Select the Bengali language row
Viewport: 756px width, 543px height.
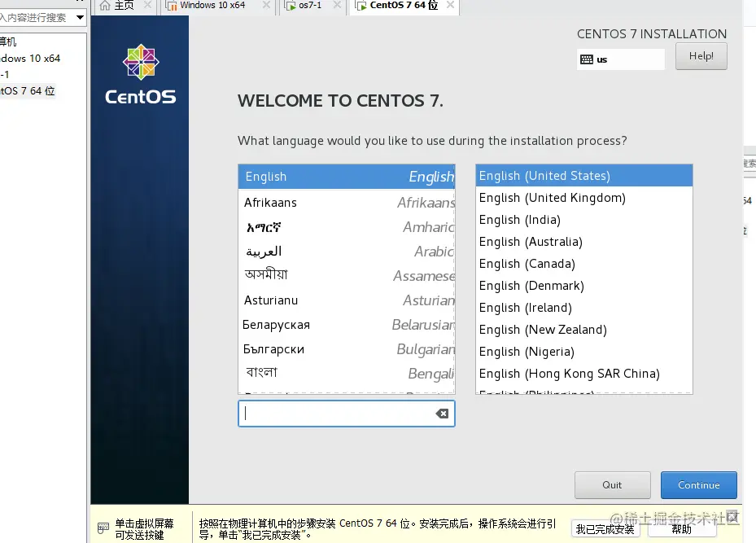pos(347,373)
